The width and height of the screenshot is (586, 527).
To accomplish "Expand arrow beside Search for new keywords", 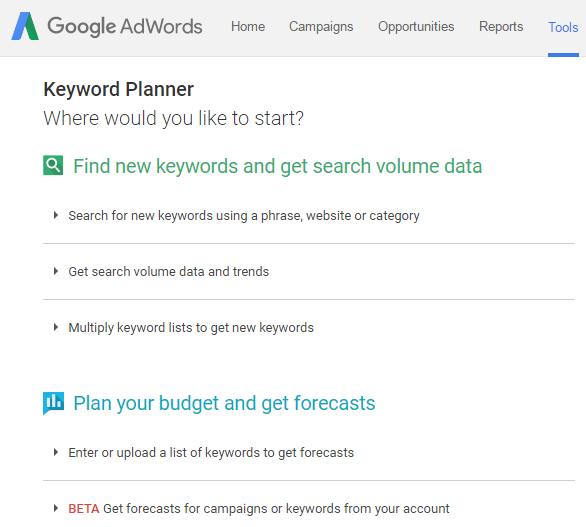I will point(56,215).
